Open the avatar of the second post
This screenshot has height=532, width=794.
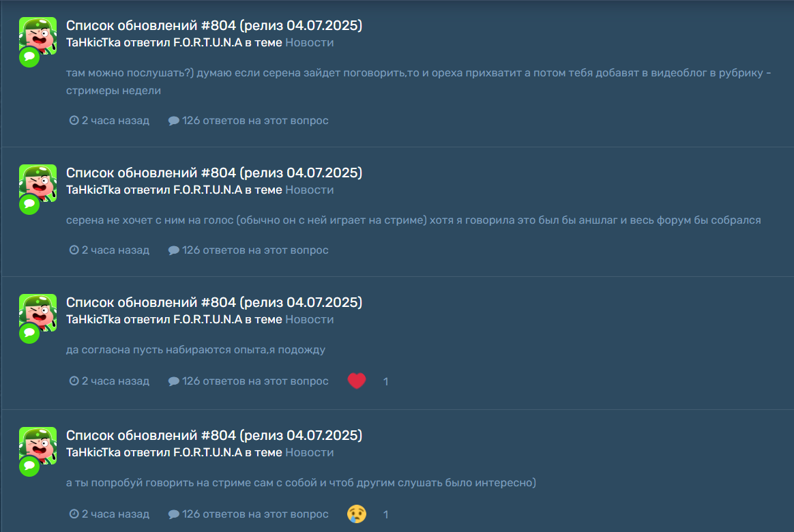(x=38, y=183)
